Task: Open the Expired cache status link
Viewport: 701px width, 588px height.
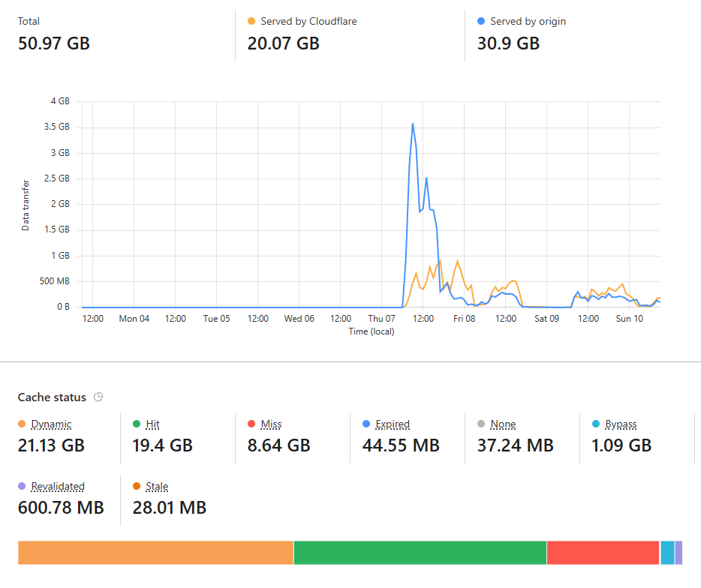Action: click(x=393, y=424)
